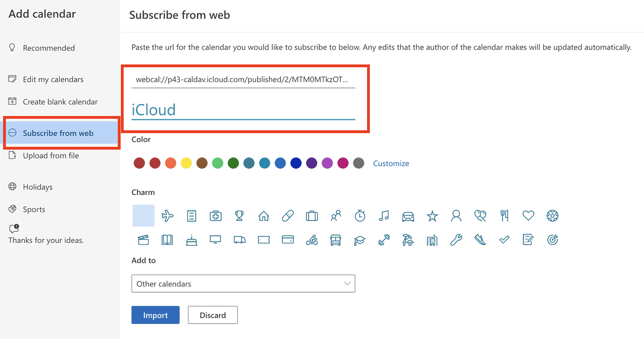Screen dimensions: 644x339
Task: Click the Customize color link
Action: pyautogui.click(x=391, y=163)
